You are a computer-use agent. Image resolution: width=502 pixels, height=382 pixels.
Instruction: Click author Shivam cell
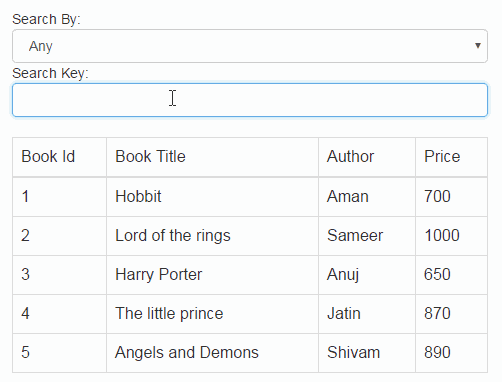(x=367, y=353)
